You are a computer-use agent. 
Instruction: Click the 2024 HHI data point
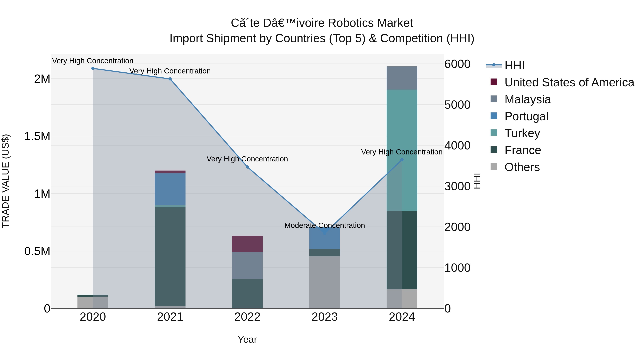pos(402,160)
